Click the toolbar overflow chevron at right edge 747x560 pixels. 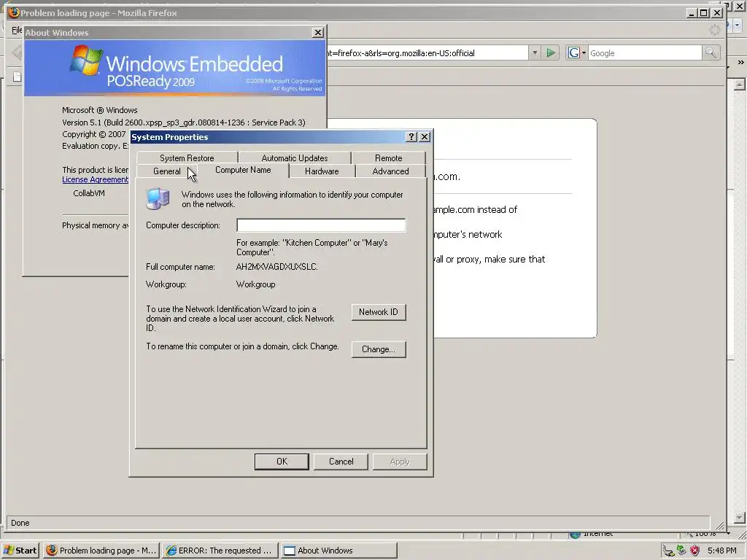[x=740, y=62]
